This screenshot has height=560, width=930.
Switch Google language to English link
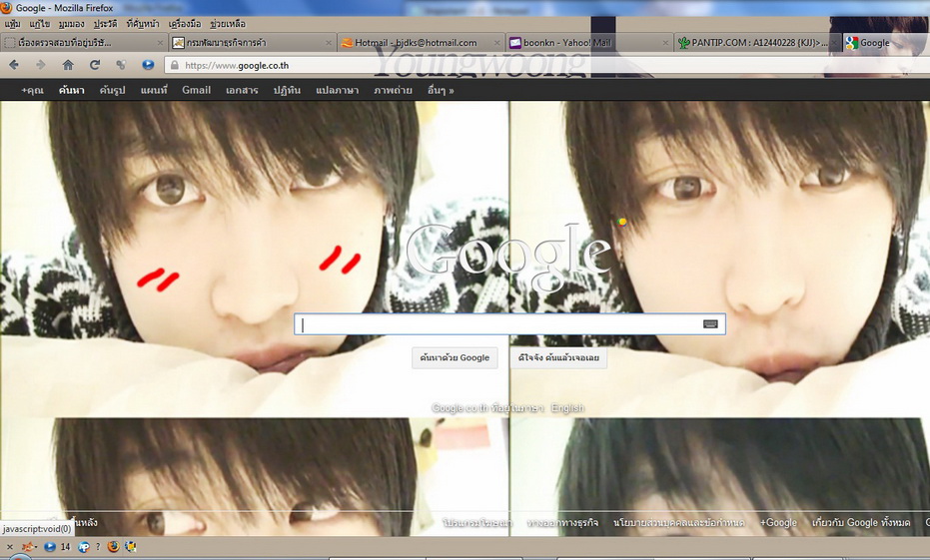click(567, 408)
